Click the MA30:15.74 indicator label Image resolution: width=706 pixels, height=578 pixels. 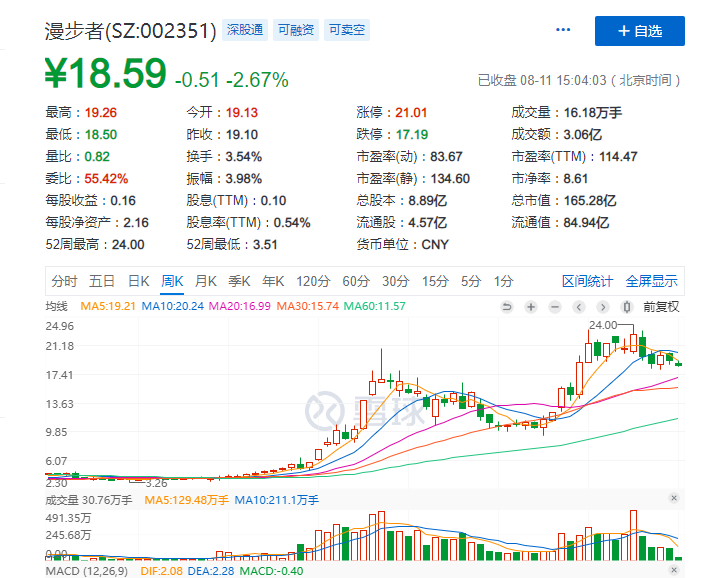[308, 306]
